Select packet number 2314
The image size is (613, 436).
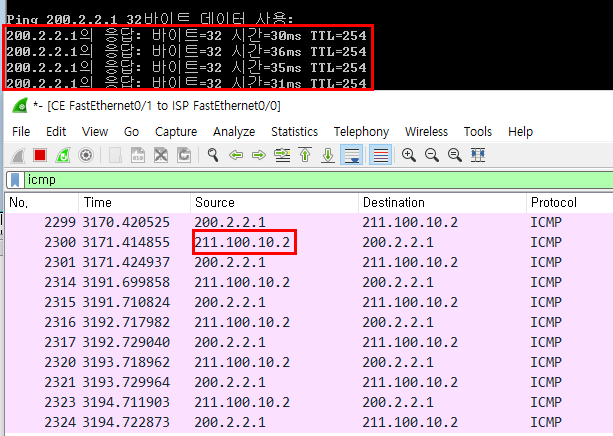coord(309,282)
